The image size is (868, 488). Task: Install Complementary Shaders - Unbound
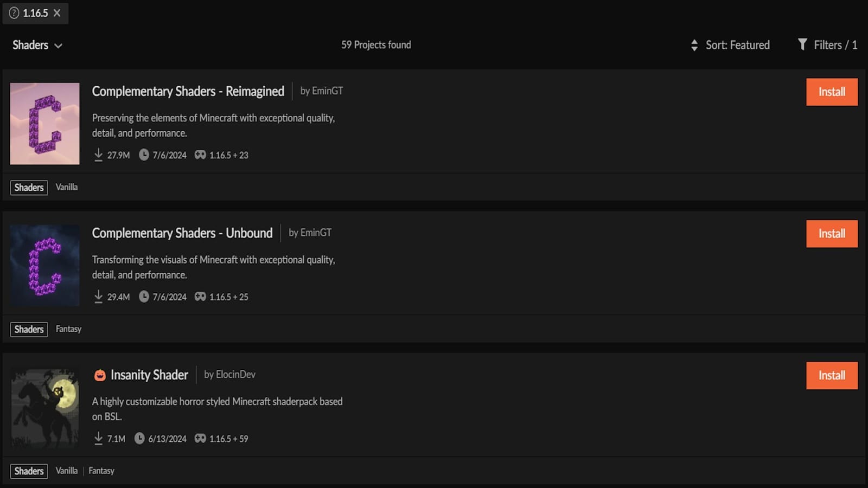pyautogui.click(x=832, y=234)
